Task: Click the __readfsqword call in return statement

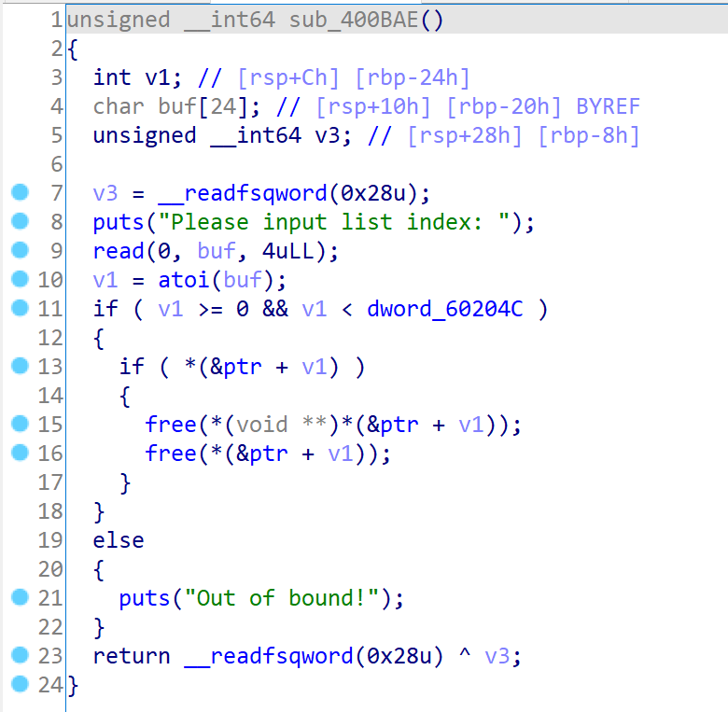Action: [x=269, y=656]
